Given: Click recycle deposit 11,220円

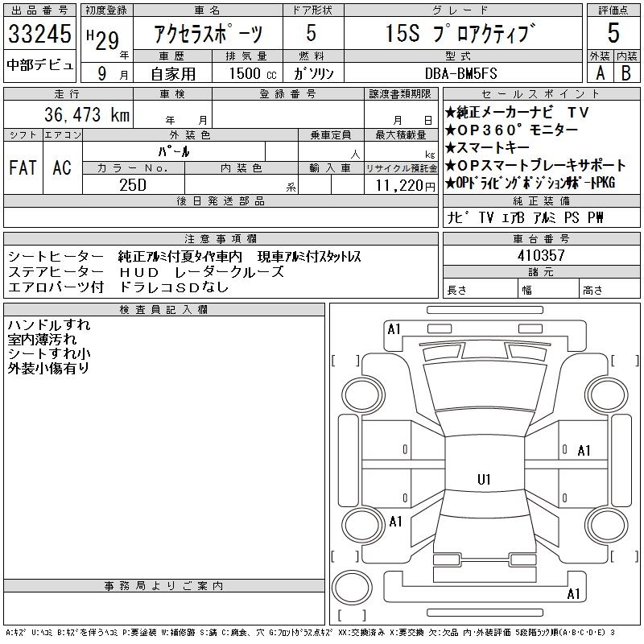Looking at the screenshot, I should 405,186.
